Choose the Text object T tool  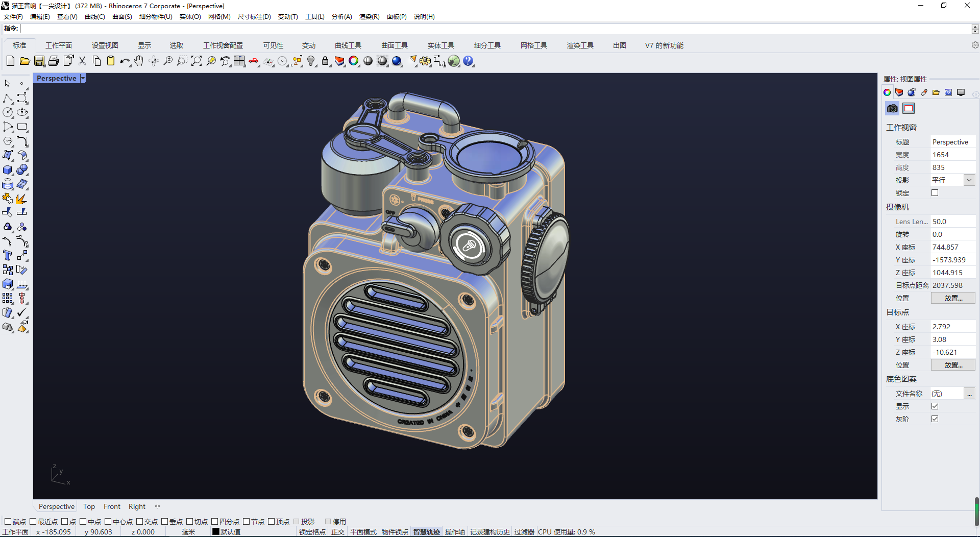(x=8, y=255)
